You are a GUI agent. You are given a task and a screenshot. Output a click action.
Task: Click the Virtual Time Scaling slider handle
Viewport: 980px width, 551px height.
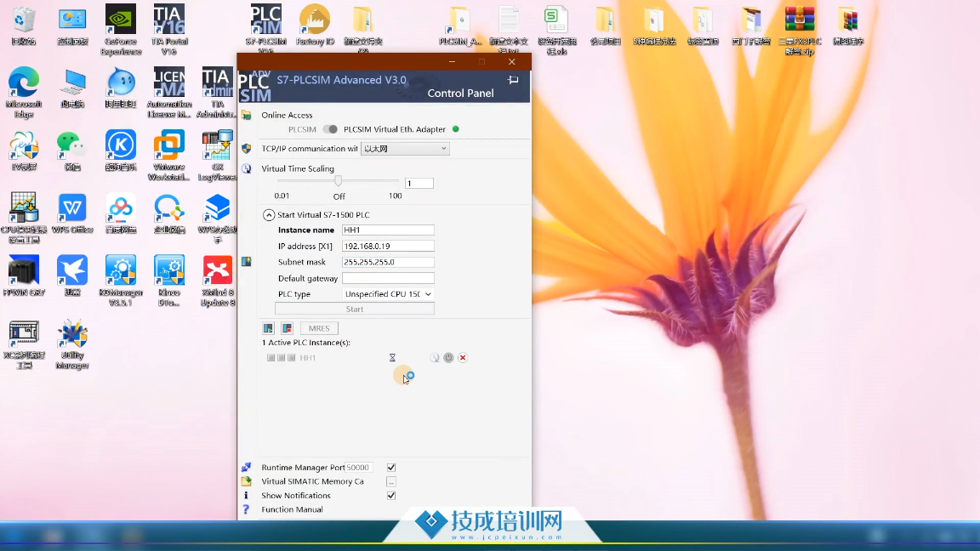338,180
